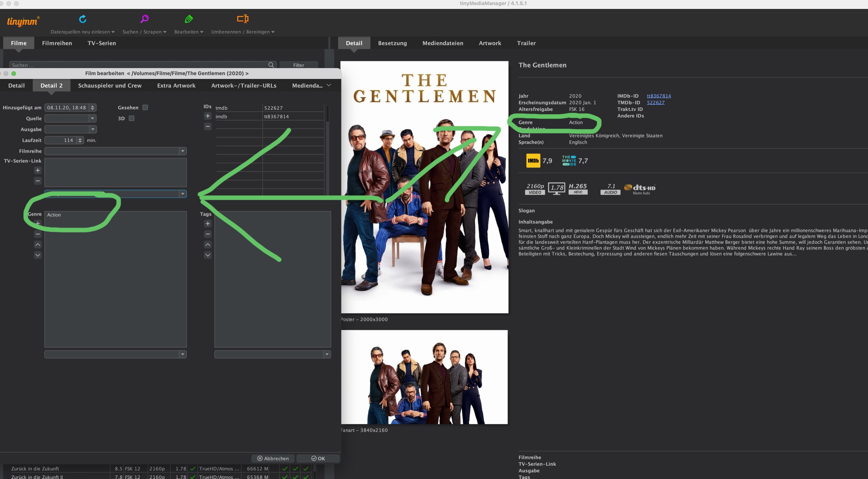Add a genre with the plus button
This screenshot has height=479, width=868.
pos(38,223)
